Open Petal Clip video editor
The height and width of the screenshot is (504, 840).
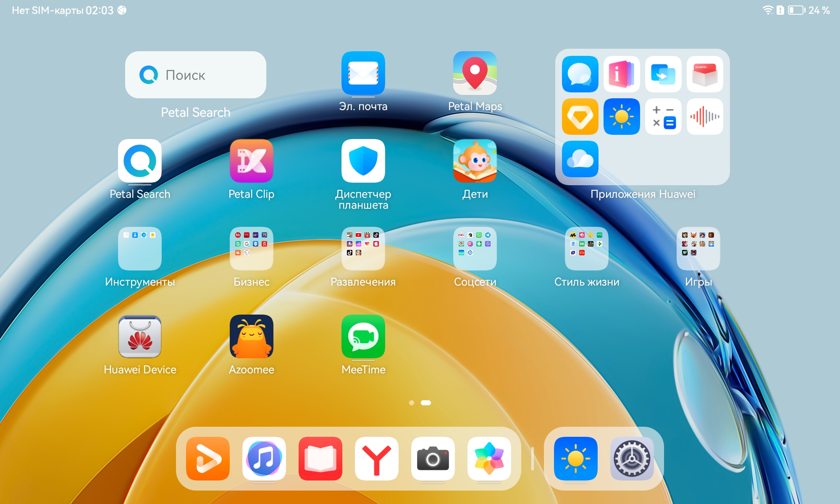tap(251, 161)
